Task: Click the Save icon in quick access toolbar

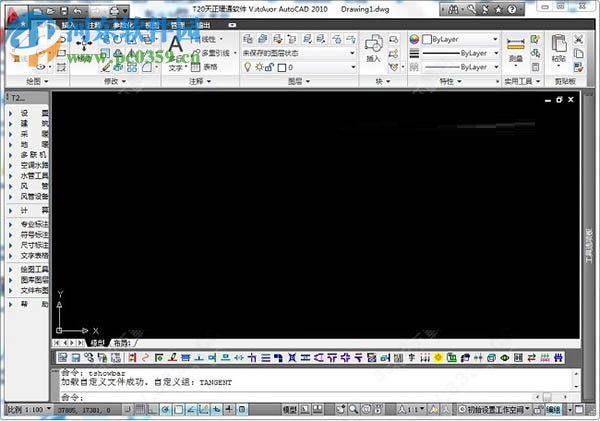Action: tap(64, 11)
